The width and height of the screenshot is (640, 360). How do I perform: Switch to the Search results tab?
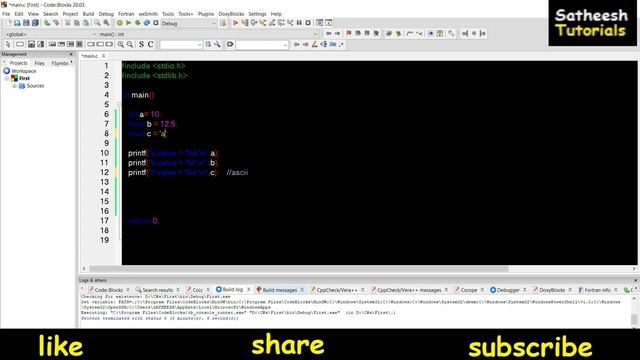pos(157,290)
